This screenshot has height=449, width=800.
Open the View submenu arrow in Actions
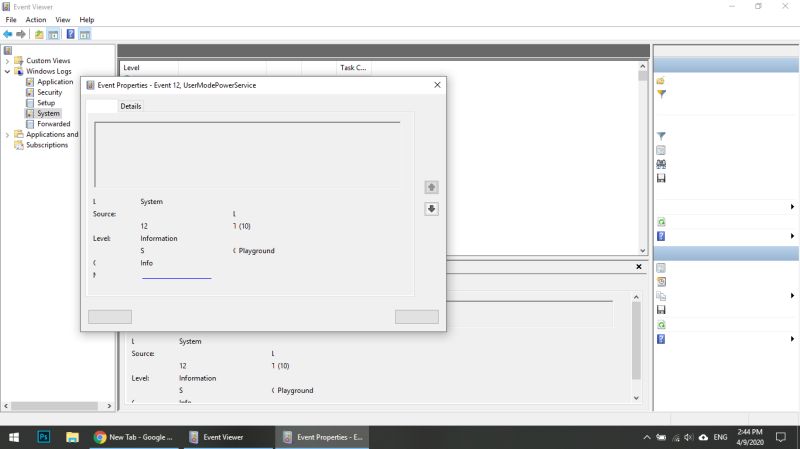(792, 207)
